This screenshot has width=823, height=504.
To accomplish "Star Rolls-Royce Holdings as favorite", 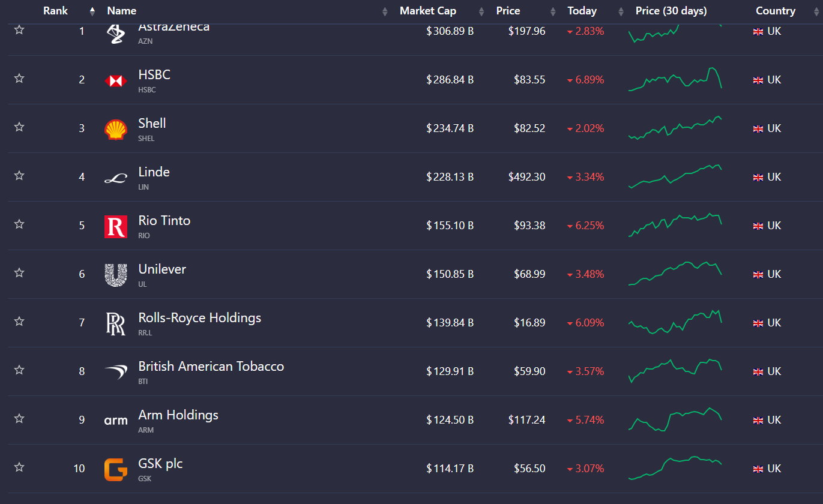I will pos(19,321).
